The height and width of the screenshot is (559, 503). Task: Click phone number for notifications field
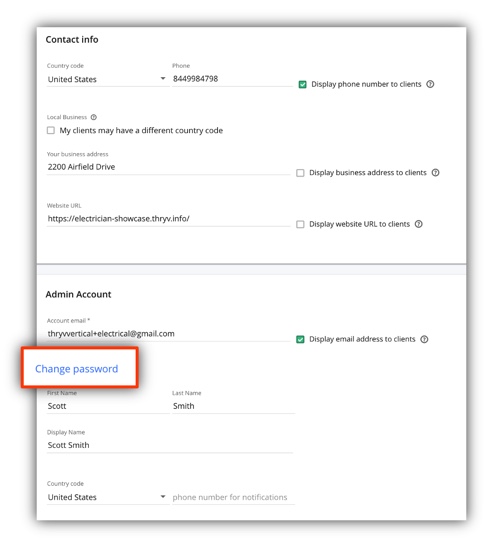tap(233, 497)
